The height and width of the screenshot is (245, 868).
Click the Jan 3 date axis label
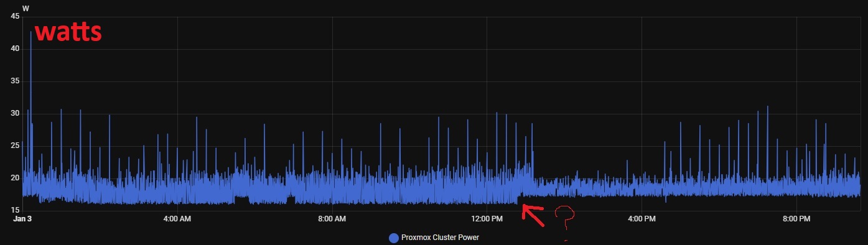(22, 219)
